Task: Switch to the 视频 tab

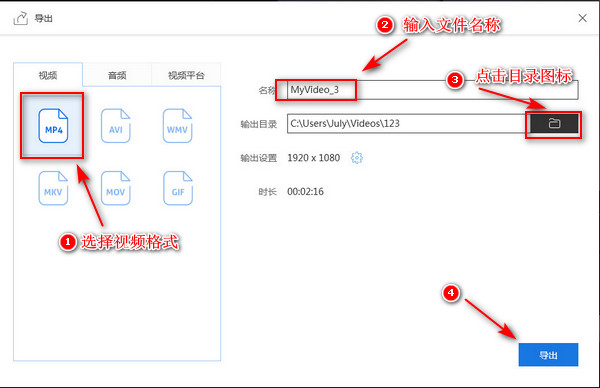Action: click(48, 75)
